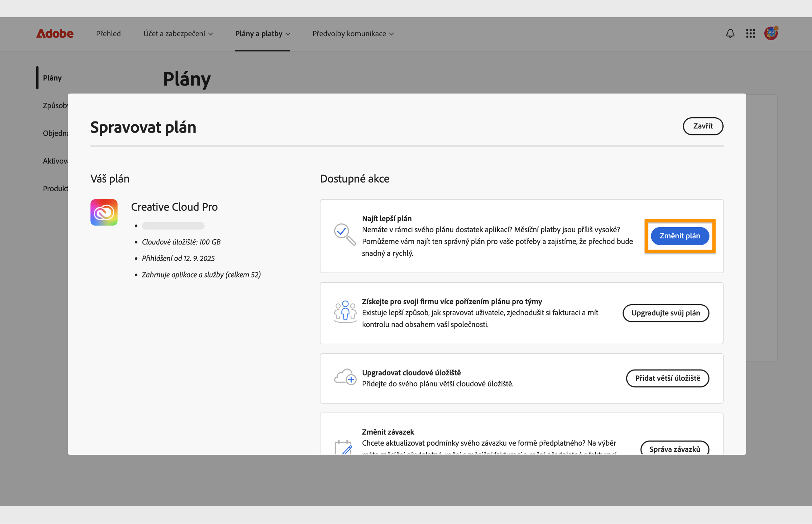This screenshot has height=524, width=812.
Task: Open Správa závazků button
Action: point(674,449)
